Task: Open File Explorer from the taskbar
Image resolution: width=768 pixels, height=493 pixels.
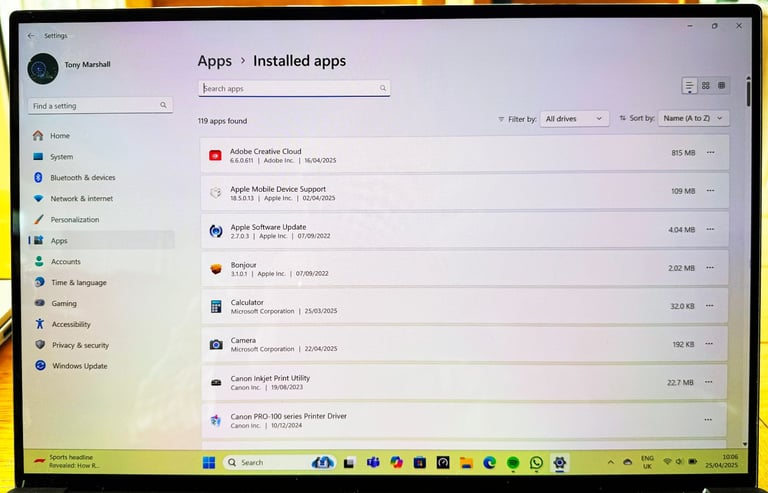Action: point(466,462)
